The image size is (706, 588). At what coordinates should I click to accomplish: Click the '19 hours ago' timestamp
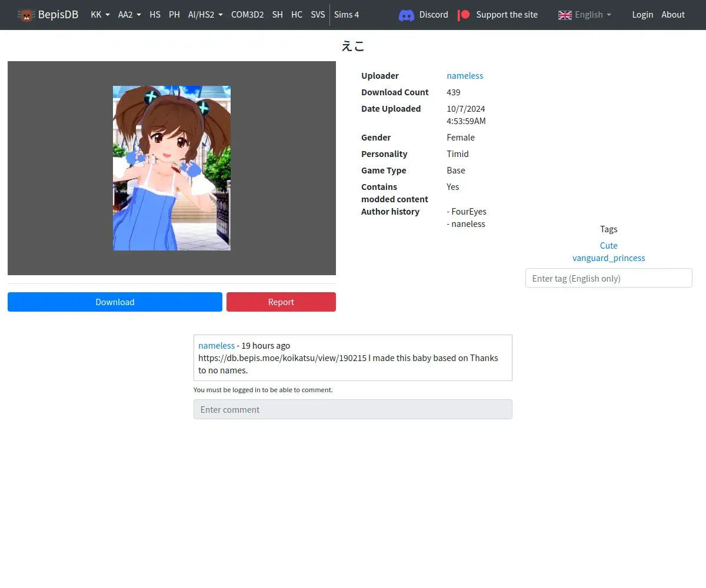coord(266,346)
